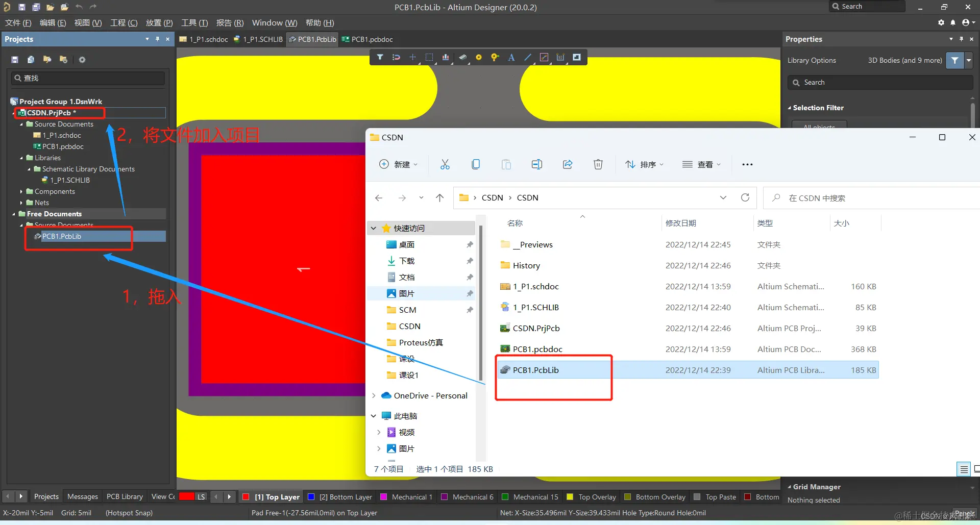This screenshot has height=525, width=980.
Task: Click the place fill region icon
Action: click(577, 57)
